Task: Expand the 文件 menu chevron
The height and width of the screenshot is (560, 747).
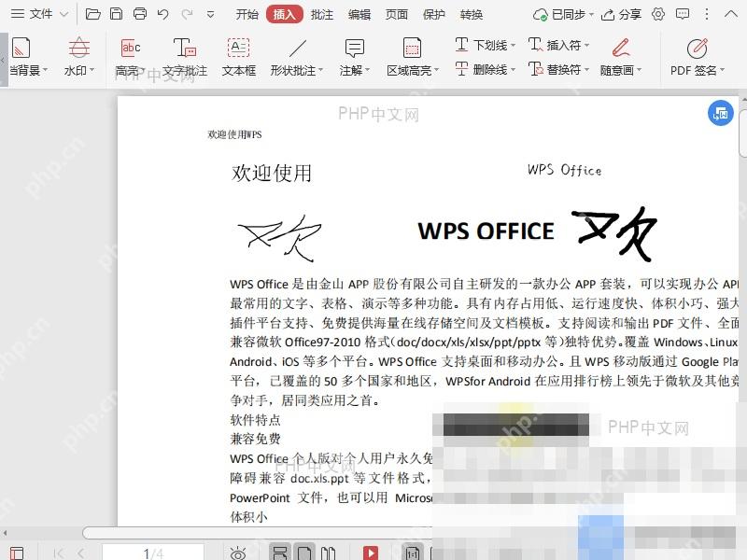Action: point(63,15)
